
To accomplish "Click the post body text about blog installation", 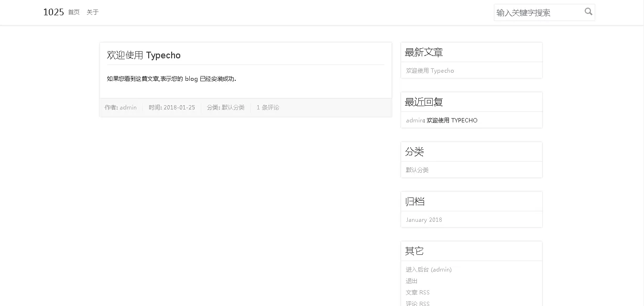I will point(171,79).
